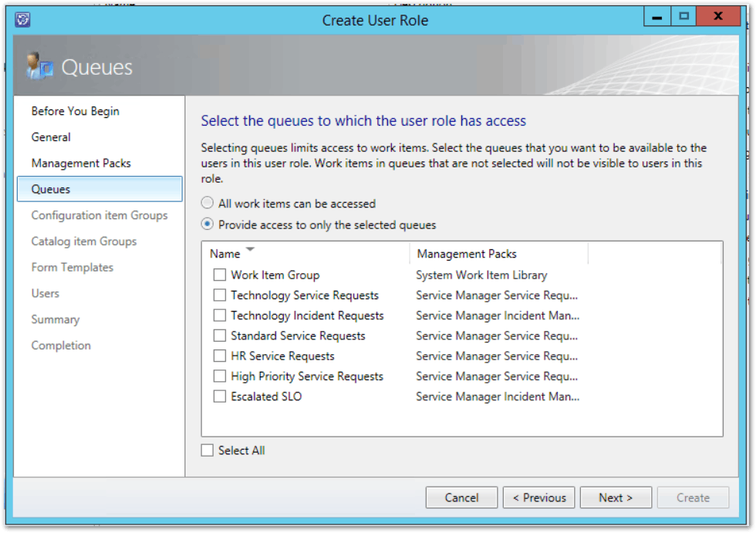Go back with the Previous button
This screenshot has height=533, width=756.
click(x=539, y=498)
